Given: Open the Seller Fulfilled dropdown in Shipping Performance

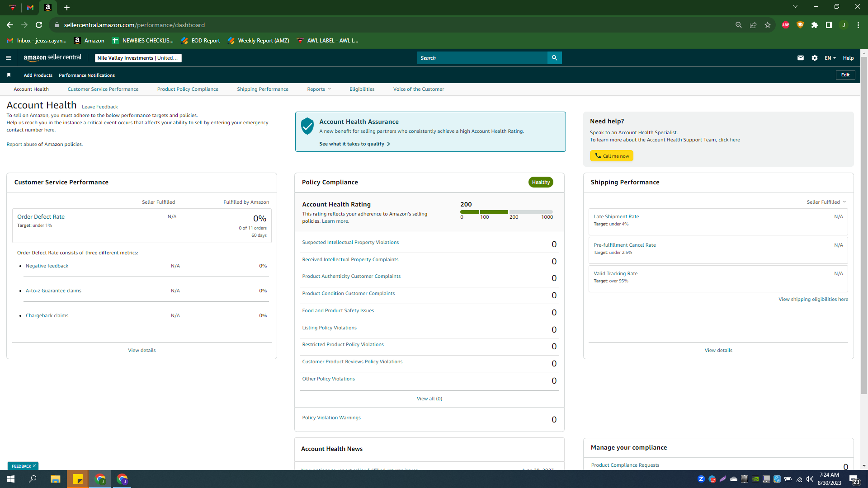Looking at the screenshot, I should 826,202.
